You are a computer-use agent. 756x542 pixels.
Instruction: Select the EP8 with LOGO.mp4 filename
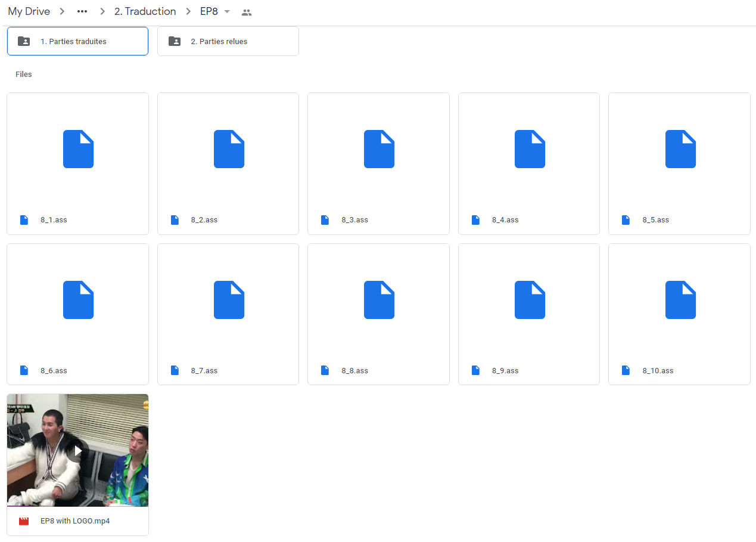(75, 521)
